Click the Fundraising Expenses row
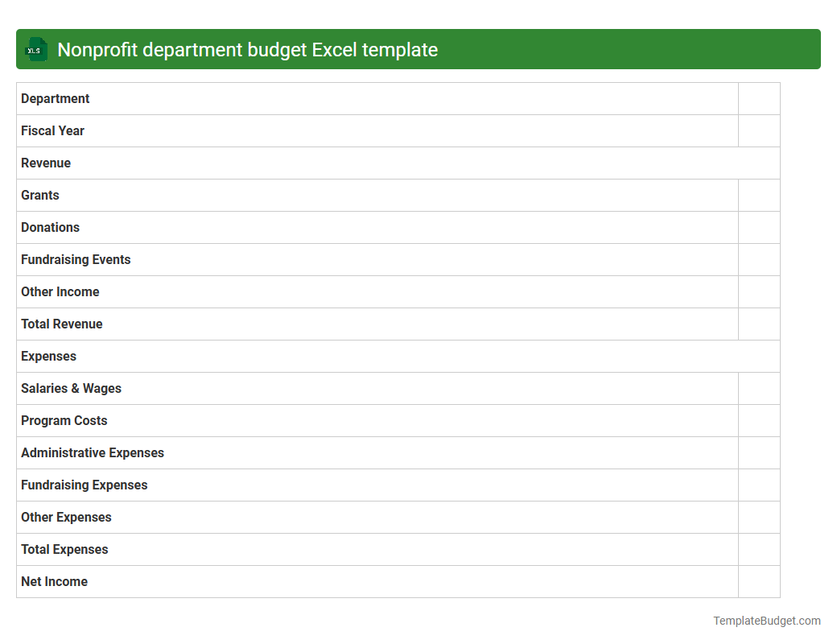 tap(84, 485)
